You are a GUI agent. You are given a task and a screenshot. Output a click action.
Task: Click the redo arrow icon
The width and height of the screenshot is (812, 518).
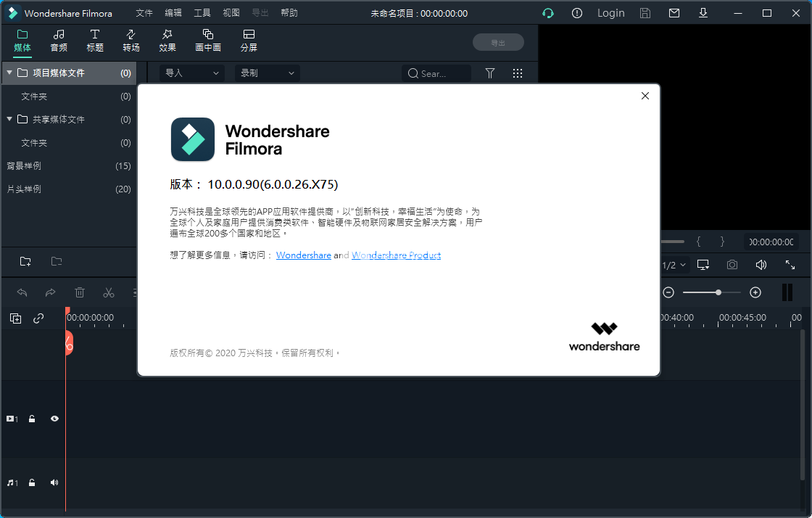50,292
